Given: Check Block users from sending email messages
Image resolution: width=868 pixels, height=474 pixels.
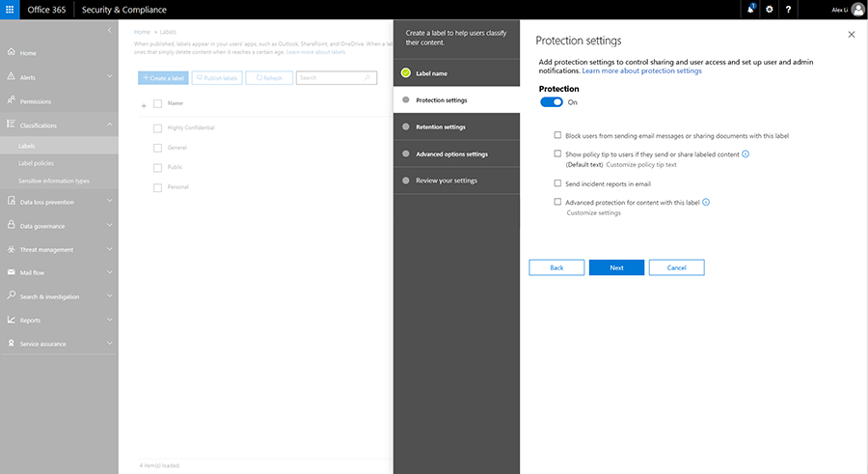Looking at the screenshot, I should coord(558,135).
